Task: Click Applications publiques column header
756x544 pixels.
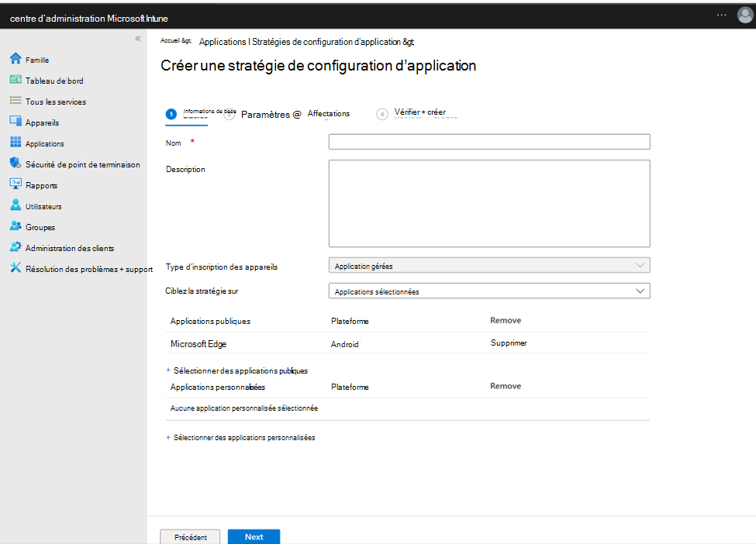Action: pos(210,321)
